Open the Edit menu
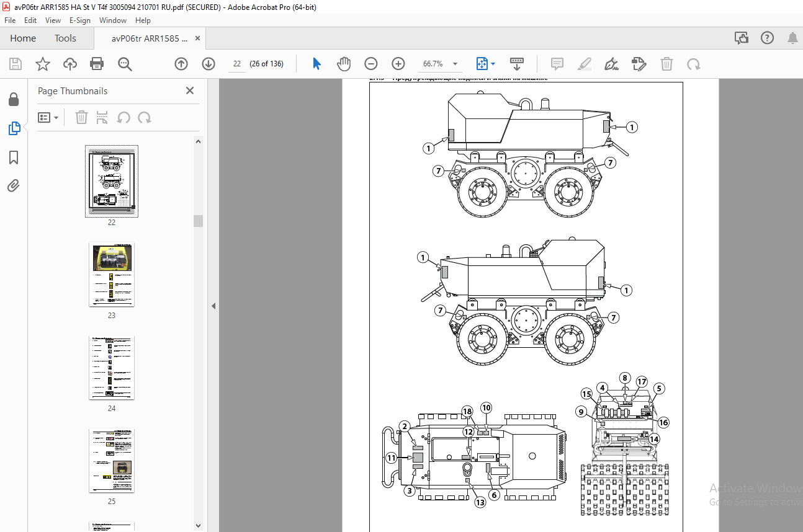 pyautogui.click(x=30, y=20)
